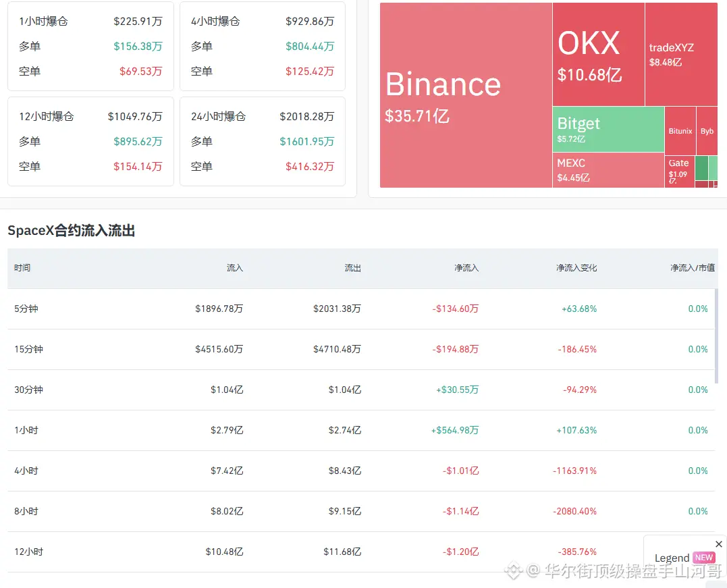727x588 pixels.
Task: Click the $2.74亿 outflow value
Action: (x=344, y=430)
